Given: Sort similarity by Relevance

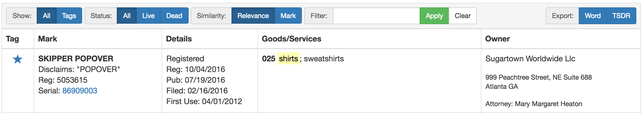Looking at the screenshot, I should coord(253,16).
